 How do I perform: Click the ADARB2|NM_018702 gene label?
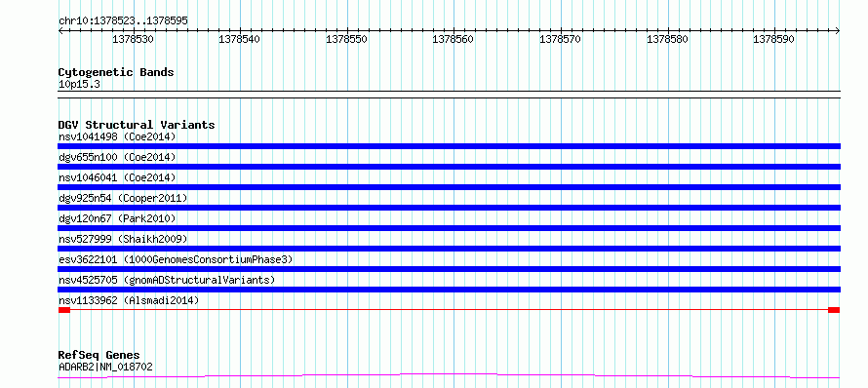point(105,367)
